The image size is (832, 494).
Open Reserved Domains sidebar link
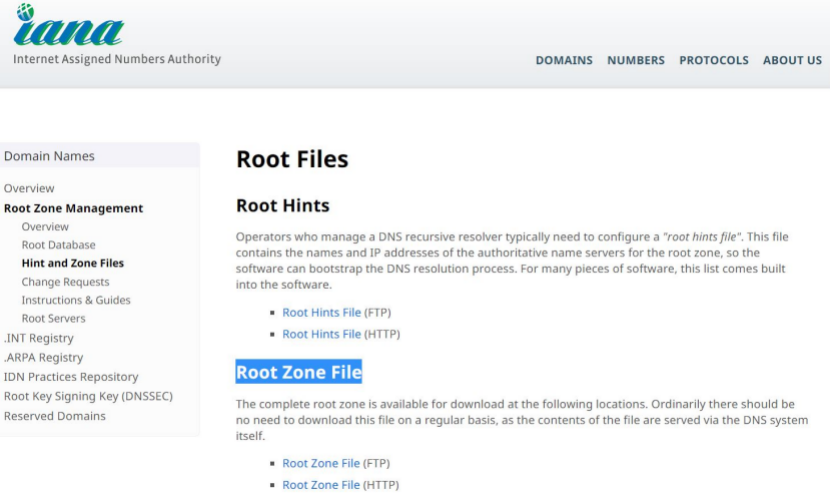pos(54,415)
